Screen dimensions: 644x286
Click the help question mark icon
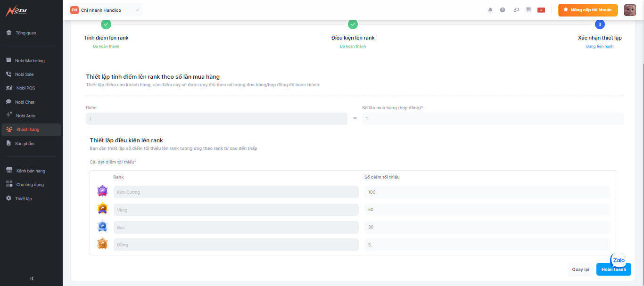point(503,10)
